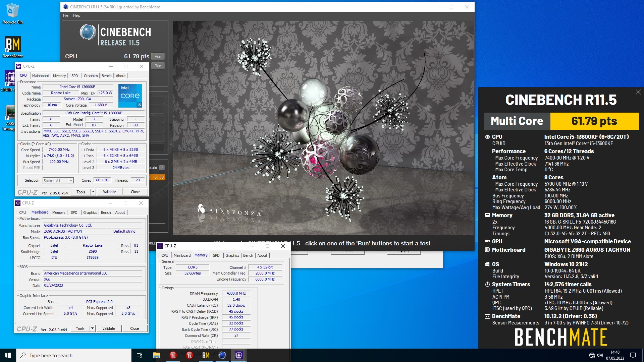Viewport: 644px width, 362px height.
Task: Click Tools button in top CPU-Z window
Action: click(x=80, y=192)
